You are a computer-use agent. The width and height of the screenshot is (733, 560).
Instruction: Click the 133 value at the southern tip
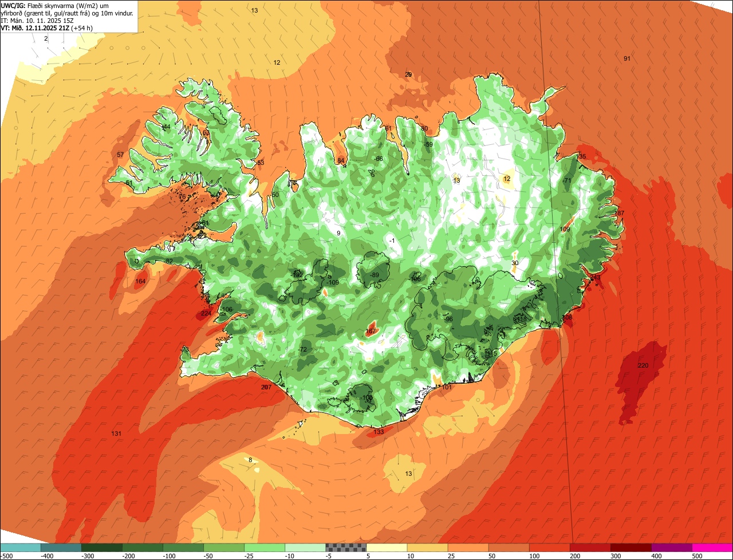[x=379, y=432]
